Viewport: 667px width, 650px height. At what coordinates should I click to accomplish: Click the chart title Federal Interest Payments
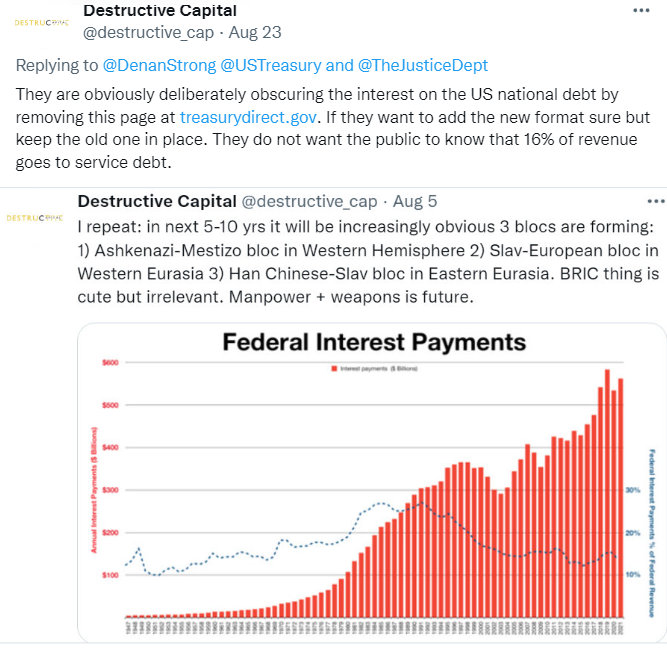pyautogui.click(x=373, y=343)
